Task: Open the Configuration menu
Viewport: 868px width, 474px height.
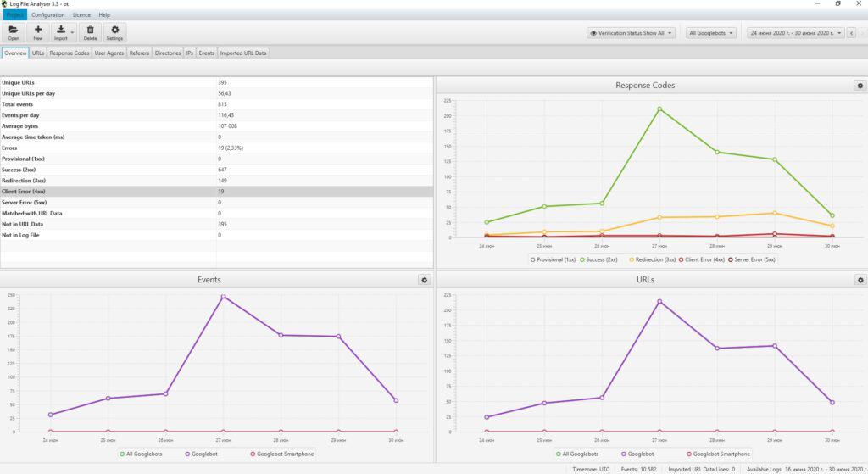Action: coord(48,15)
